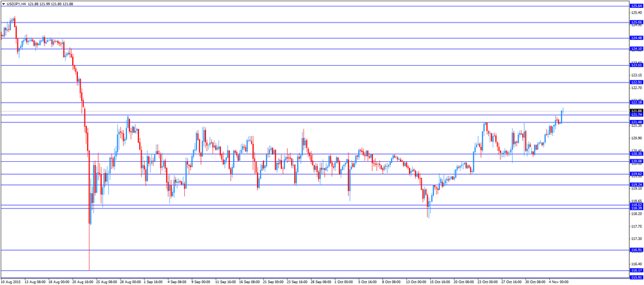Screen dimensions: 644x285
Task: Click the 13 Aug 08:00 time label
Action: tap(35, 282)
